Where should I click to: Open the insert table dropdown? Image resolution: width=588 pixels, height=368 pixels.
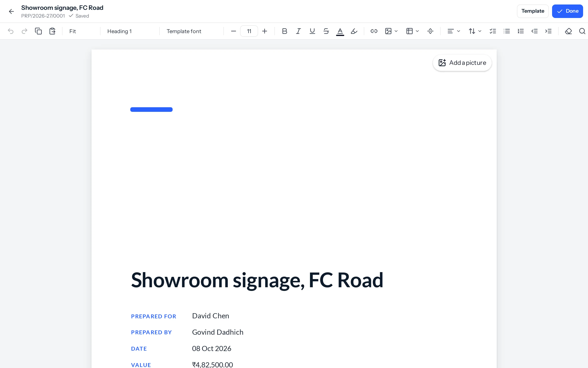(412, 31)
